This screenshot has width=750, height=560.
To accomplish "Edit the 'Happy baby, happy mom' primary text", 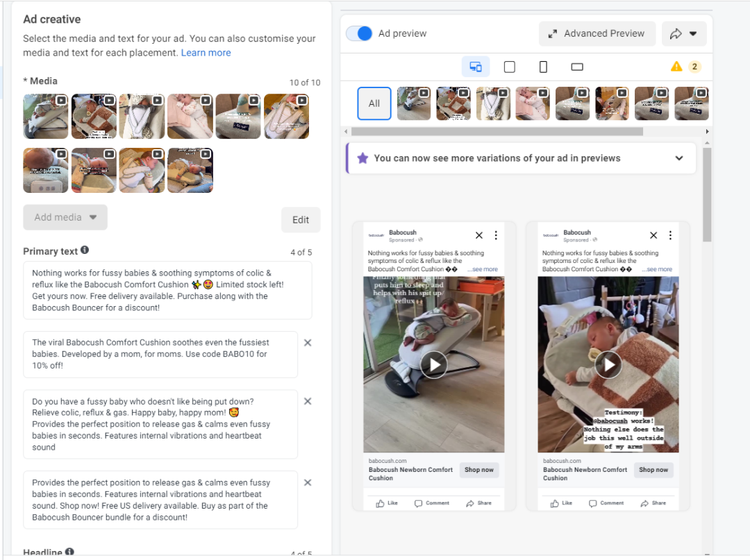I will pos(160,424).
